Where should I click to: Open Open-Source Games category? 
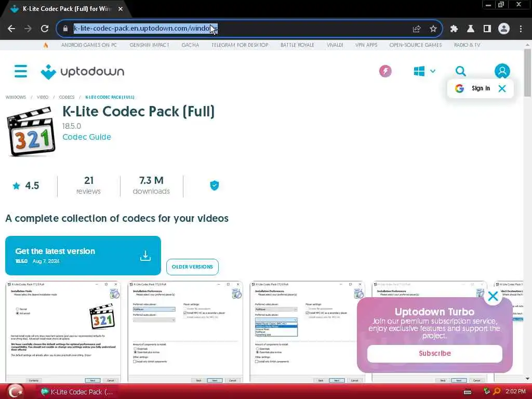(x=416, y=45)
